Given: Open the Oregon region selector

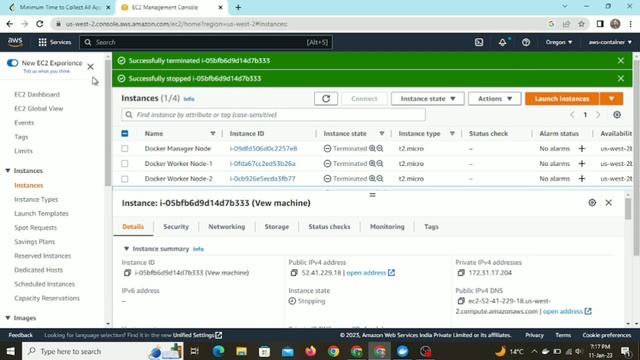Looking at the screenshot, I should (x=559, y=42).
